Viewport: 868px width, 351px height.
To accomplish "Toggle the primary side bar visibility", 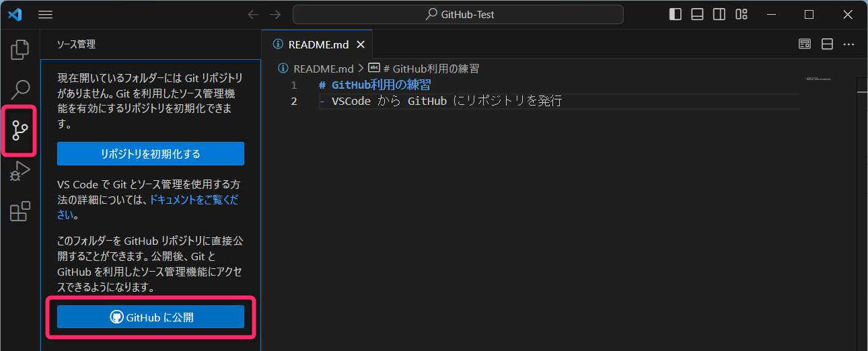I will (x=676, y=15).
